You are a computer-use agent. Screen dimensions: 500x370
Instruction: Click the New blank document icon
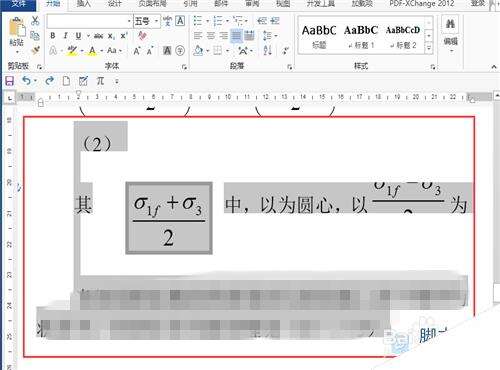pos(66,81)
